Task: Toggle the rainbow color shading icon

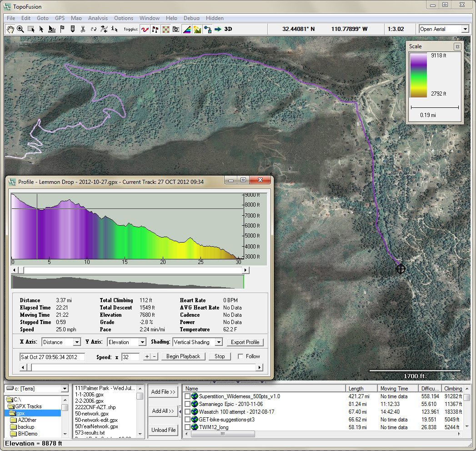Action: tap(187, 29)
